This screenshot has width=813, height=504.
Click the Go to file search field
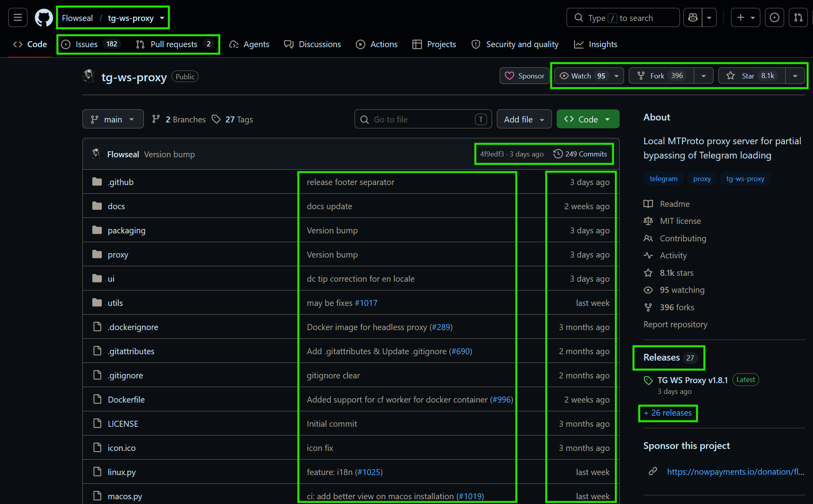click(423, 119)
